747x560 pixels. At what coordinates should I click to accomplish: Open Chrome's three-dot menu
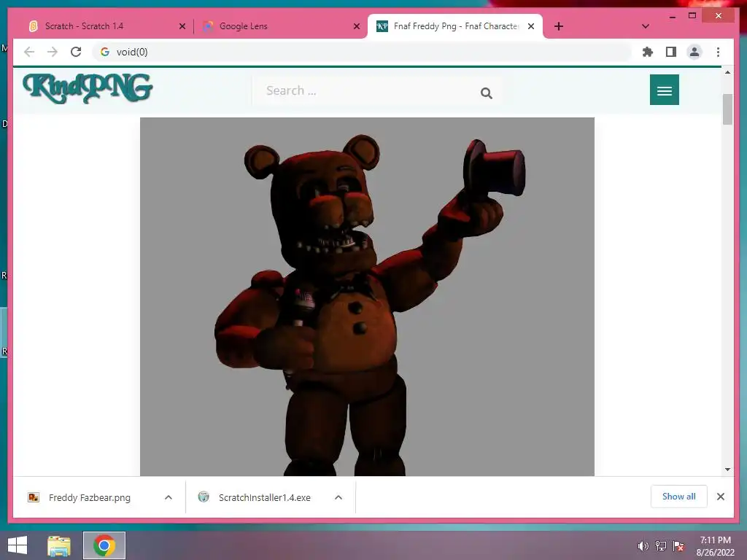tap(718, 52)
